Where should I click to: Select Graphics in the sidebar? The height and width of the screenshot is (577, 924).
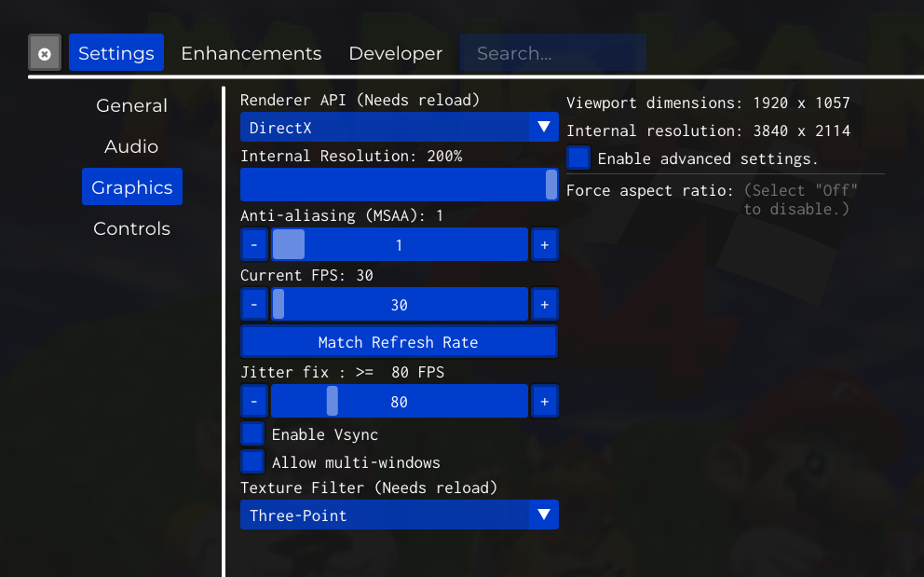[x=132, y=187]
